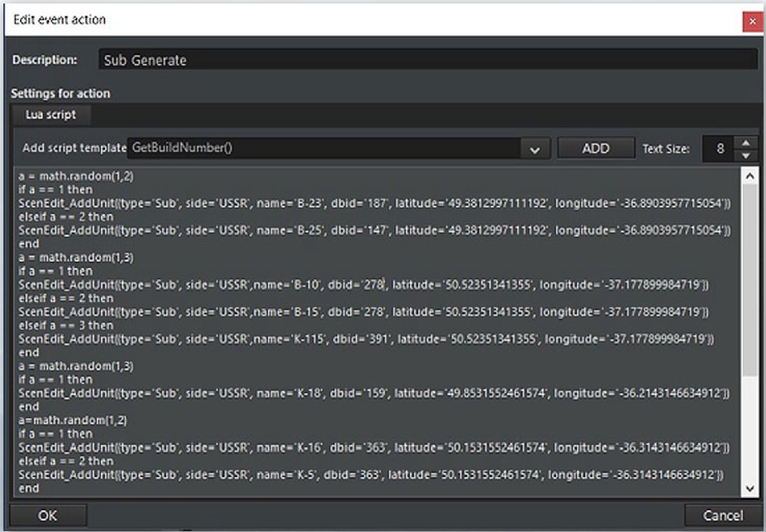This screenshot has width=766, height=532.
Task: Confirm with the OK button
Action: 47,515
